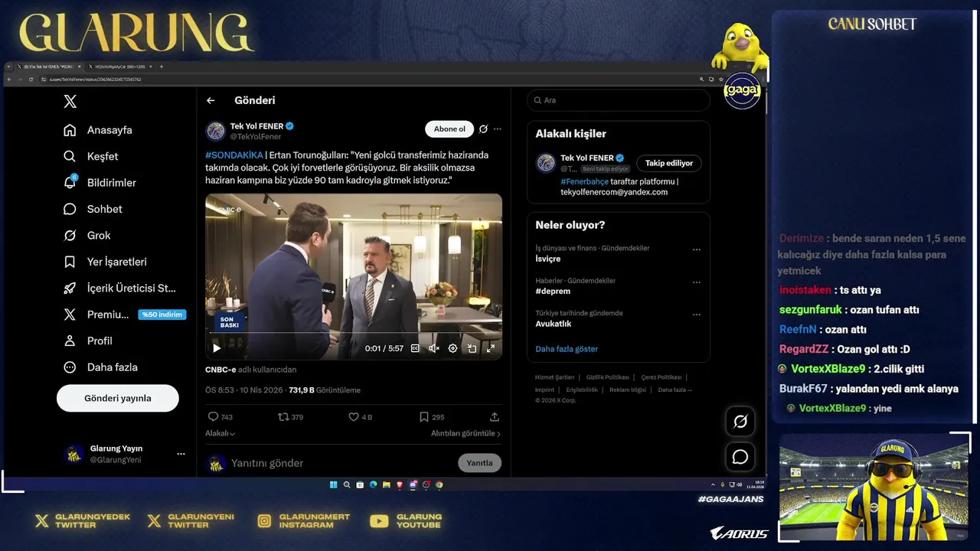Open #SONDAKİKA hashtag link

coord(234,155)
